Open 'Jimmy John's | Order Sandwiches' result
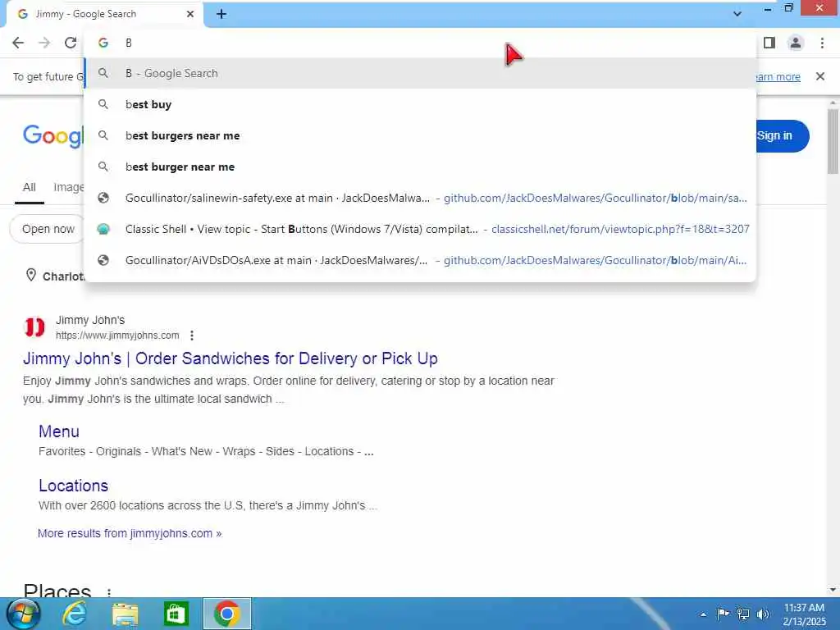The image size is (840, 630). [x=231, y=358]
